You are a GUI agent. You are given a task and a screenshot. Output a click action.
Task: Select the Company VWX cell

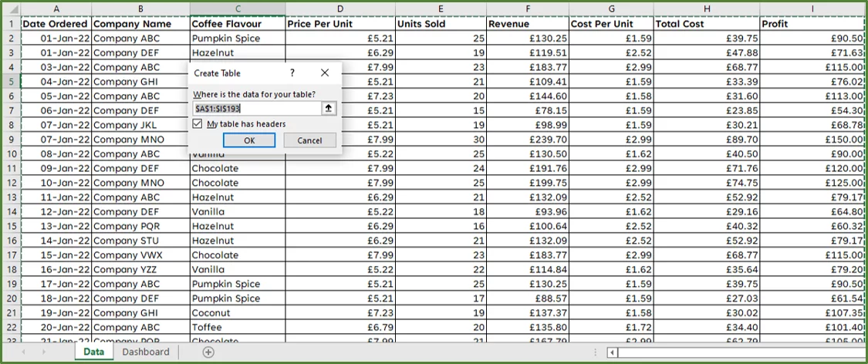click(140, 255)
